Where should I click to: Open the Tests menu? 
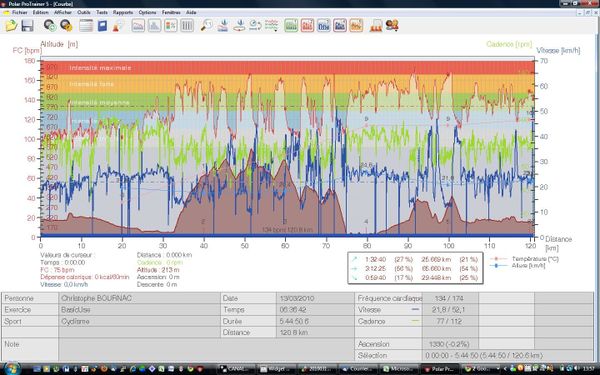[x=102, y=12]
